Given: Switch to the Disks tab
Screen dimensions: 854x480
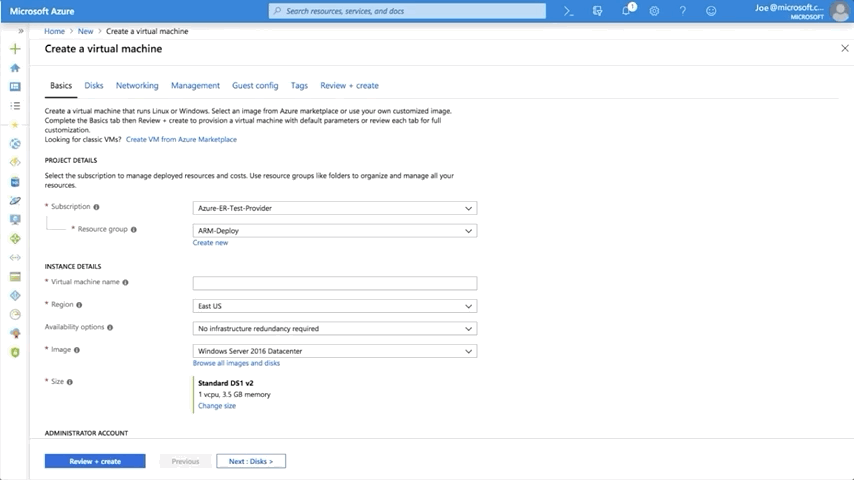Looking at the screenshot, I should tap(94, 86).
